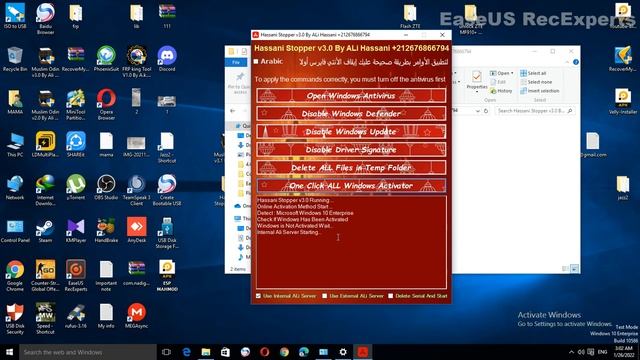
Task: Click the Explorer help icon
Action: click(x=576, y=62)
